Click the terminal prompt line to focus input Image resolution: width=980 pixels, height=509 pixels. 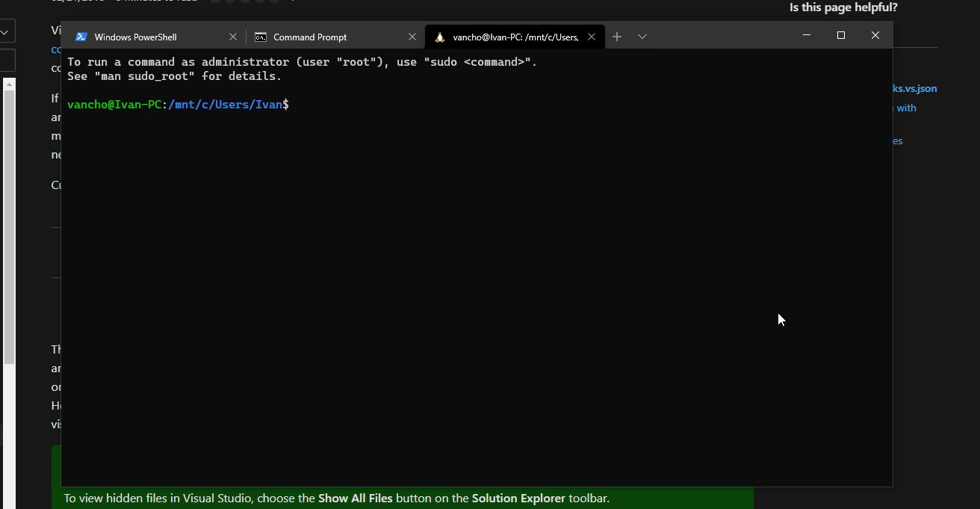373,104
